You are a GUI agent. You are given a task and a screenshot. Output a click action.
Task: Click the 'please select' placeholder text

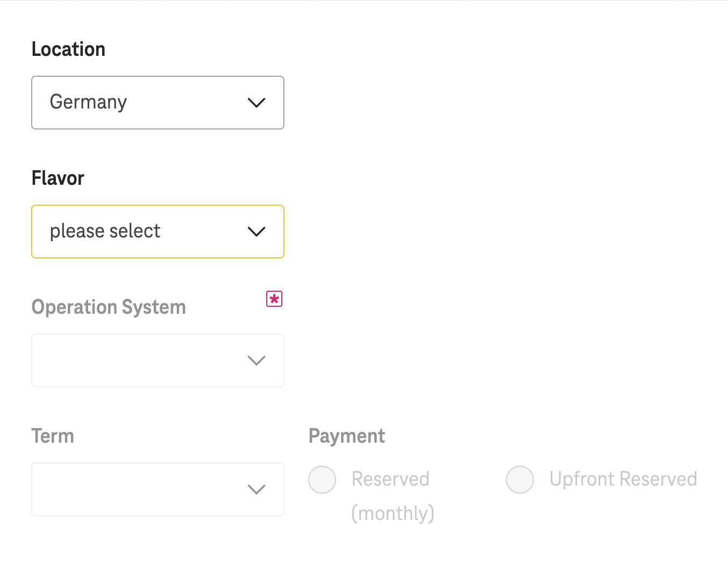105,231
